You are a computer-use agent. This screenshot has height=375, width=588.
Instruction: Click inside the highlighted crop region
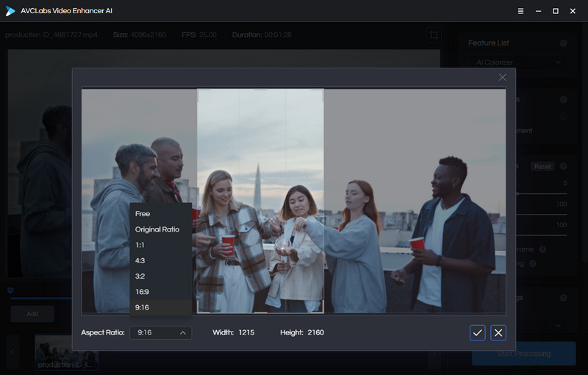click(261, 201)
